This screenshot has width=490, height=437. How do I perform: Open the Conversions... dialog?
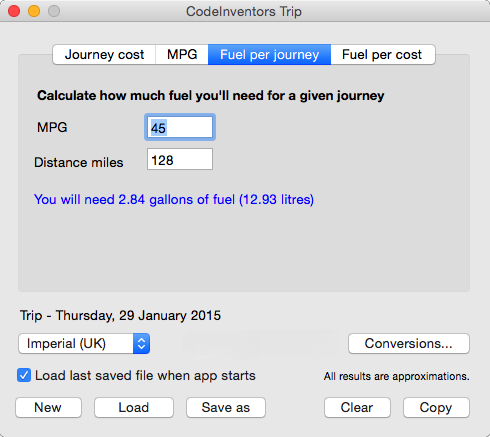409,343
